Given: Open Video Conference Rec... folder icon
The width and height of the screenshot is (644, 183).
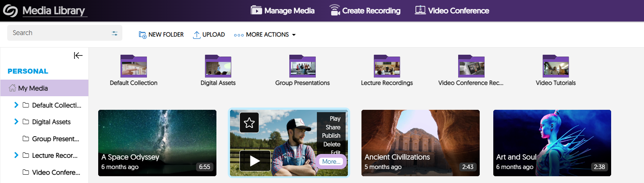Looking at the screenshot, I should (471, 66).
